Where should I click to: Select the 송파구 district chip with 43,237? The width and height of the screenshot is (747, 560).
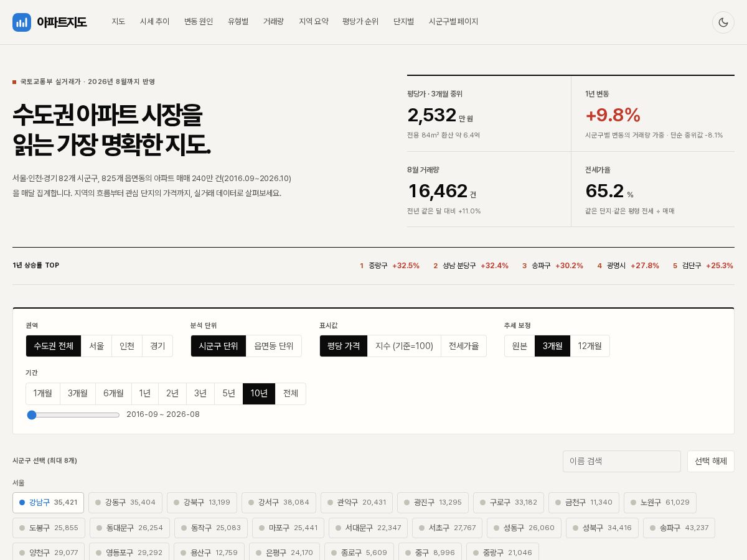pyautogui.click(x=679, y=528)
